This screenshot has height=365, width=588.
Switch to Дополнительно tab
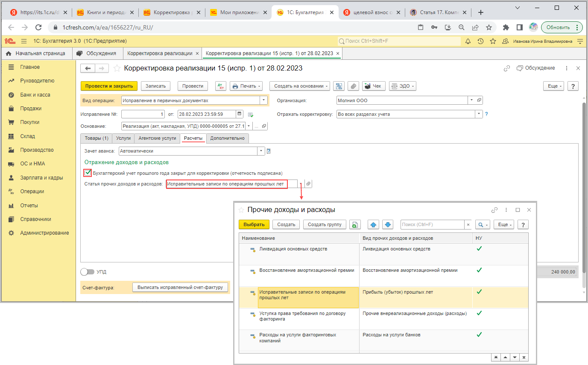(x=228, y=138)
